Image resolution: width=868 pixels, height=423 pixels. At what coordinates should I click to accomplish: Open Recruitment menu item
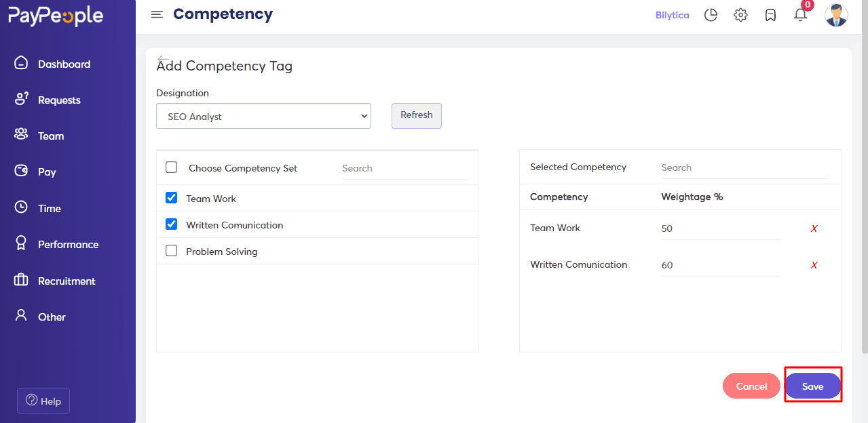point(67,281)
